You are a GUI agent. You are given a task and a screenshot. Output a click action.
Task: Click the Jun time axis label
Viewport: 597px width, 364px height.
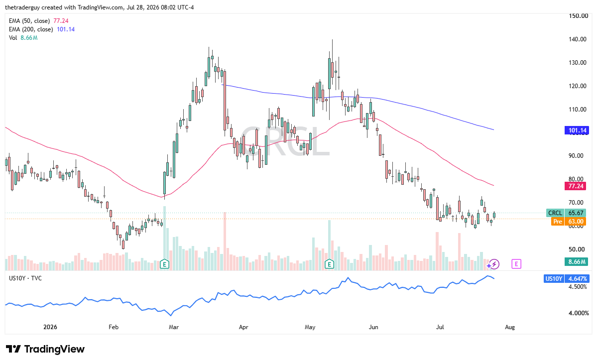pyautogui.click(x=373, y=327)
